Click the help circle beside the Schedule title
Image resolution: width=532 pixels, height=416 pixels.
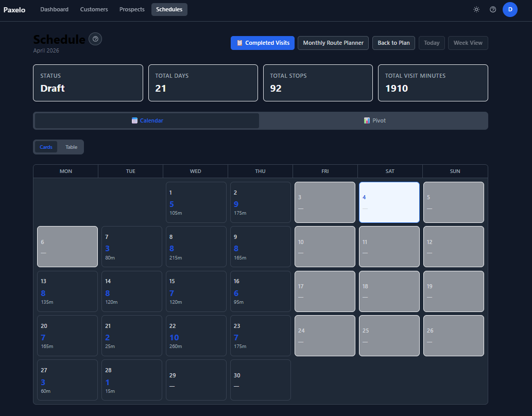tap(95, 39)
